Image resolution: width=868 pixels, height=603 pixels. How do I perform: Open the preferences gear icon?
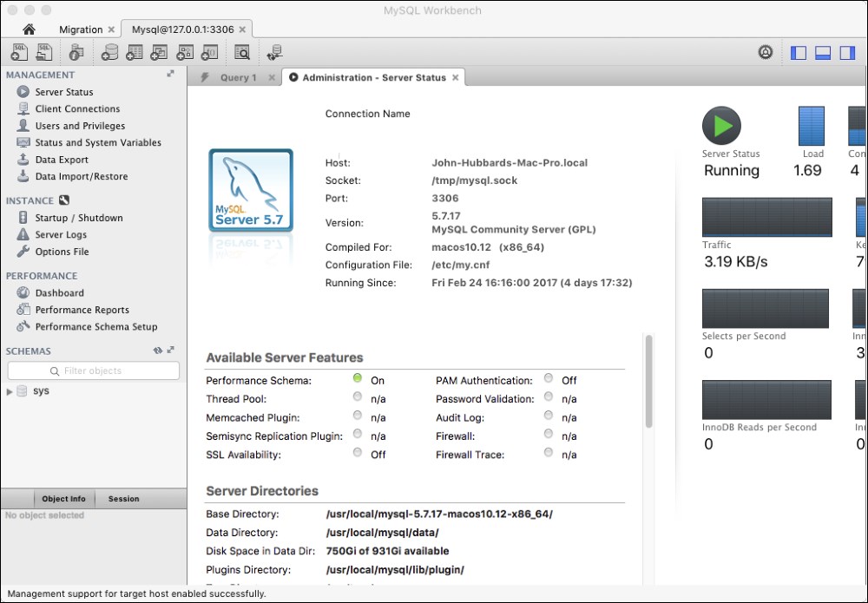click(766, 52)
